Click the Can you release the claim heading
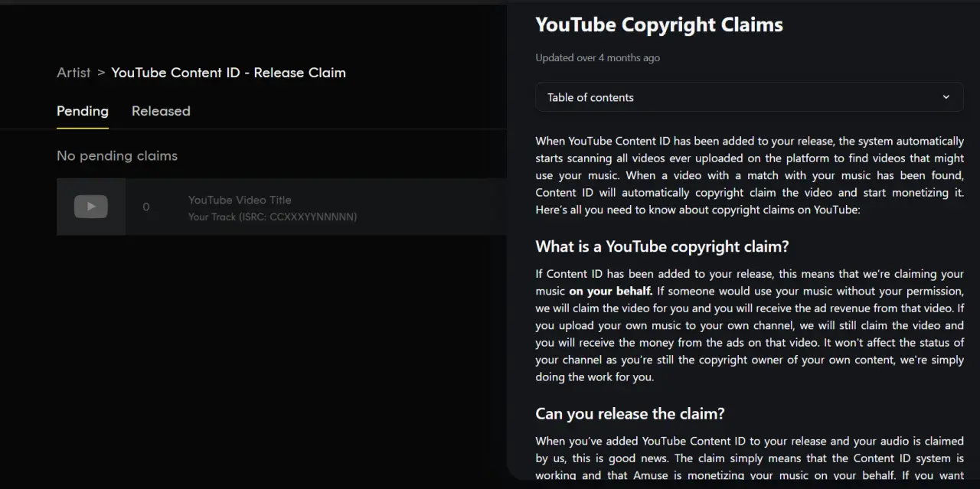 [x=630, y=414]
